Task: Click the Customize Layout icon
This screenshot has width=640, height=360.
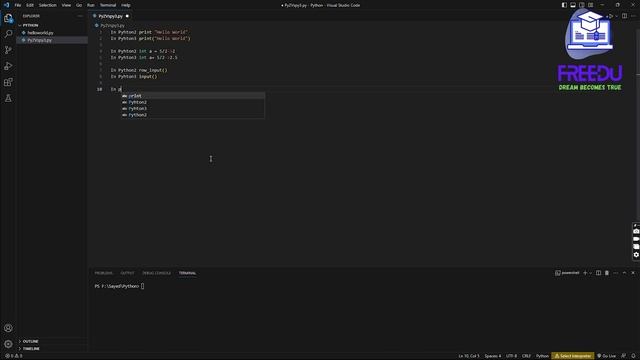Action: (x=591, y=5)
